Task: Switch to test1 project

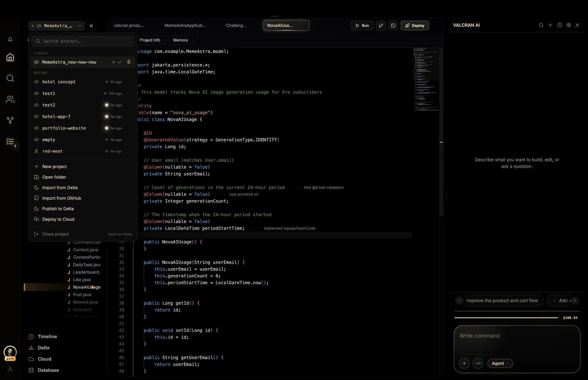Action: click(x=83, y=93)
